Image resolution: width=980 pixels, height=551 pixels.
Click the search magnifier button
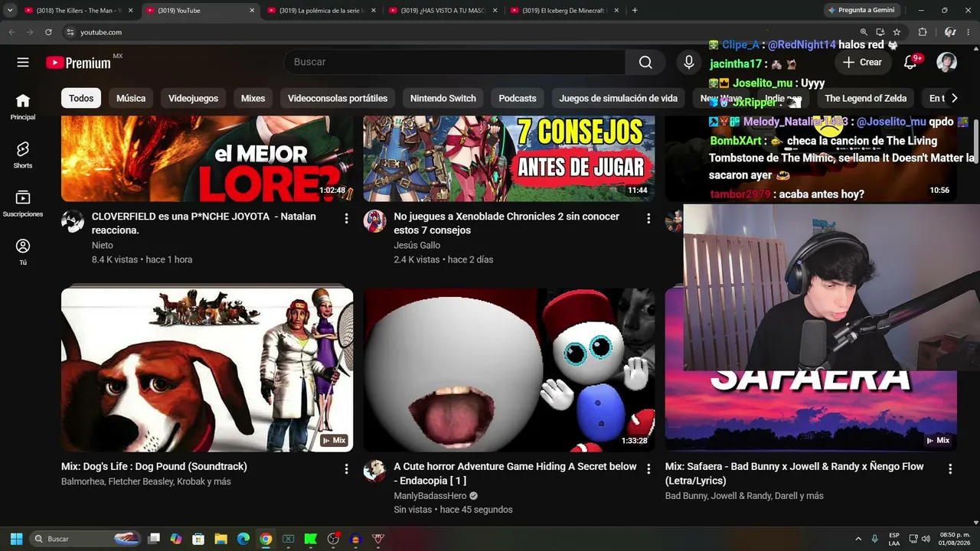tap(645, 62)
